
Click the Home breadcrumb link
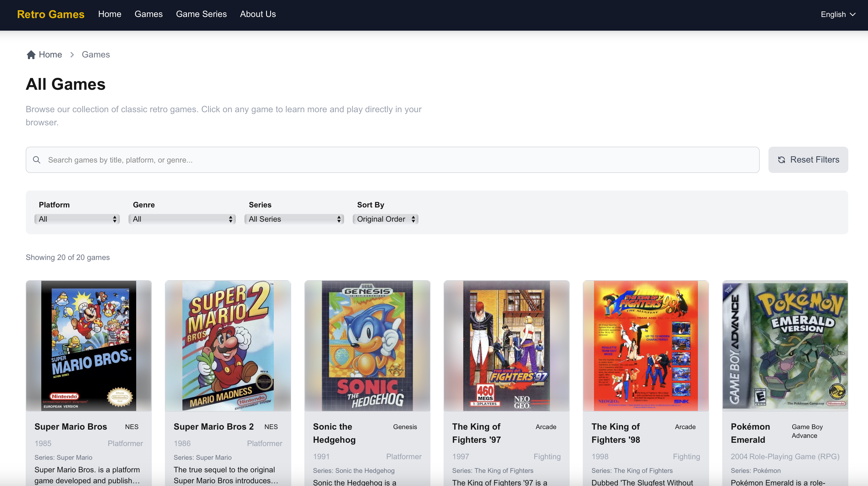point(50,55)
